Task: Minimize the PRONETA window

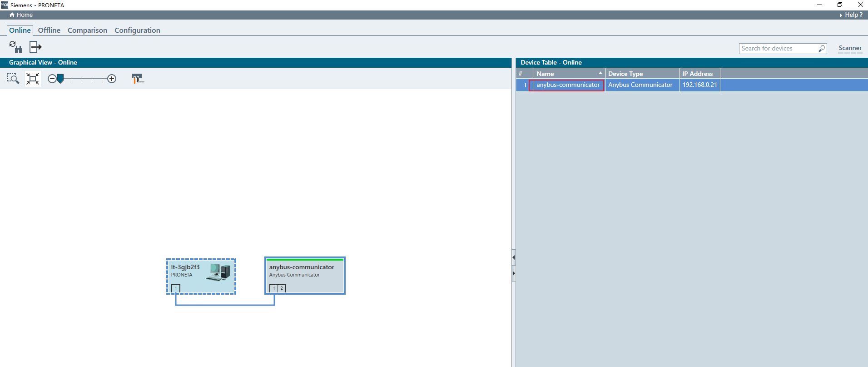Action: tap(819, 5)
